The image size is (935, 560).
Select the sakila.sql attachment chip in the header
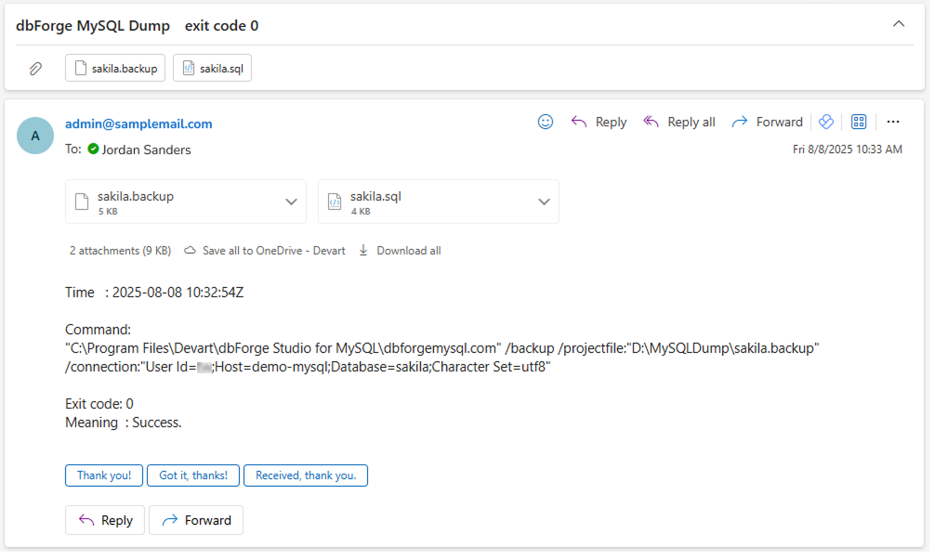coord(212,67)
